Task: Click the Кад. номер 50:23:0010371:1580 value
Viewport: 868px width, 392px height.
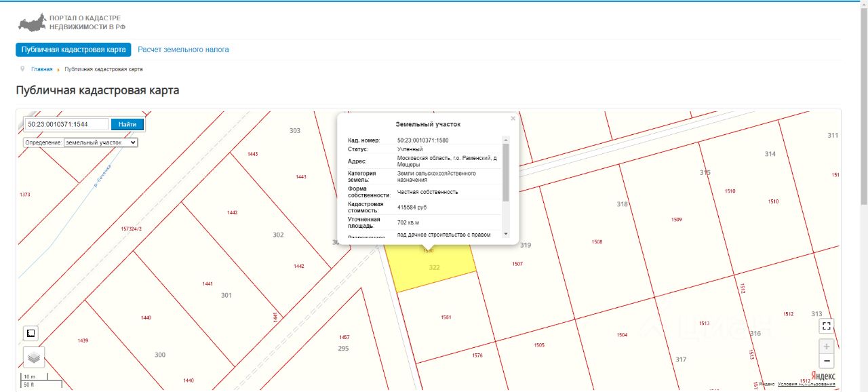Action: [423, 140]
